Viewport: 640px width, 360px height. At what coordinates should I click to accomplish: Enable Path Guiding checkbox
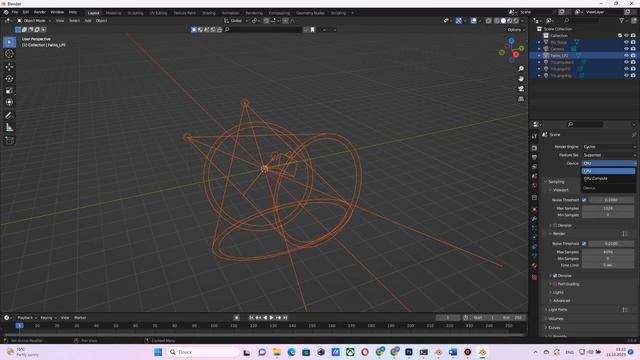click(555, 284)
